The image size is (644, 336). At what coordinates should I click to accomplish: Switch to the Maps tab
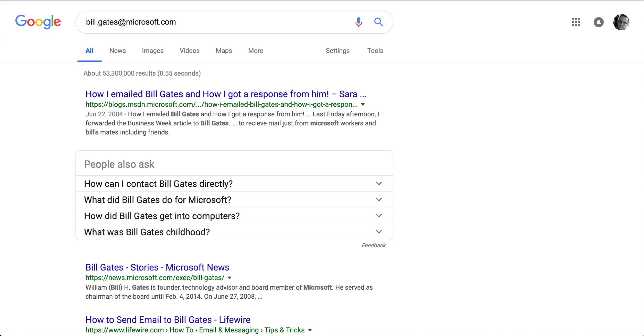pos(224,51)
